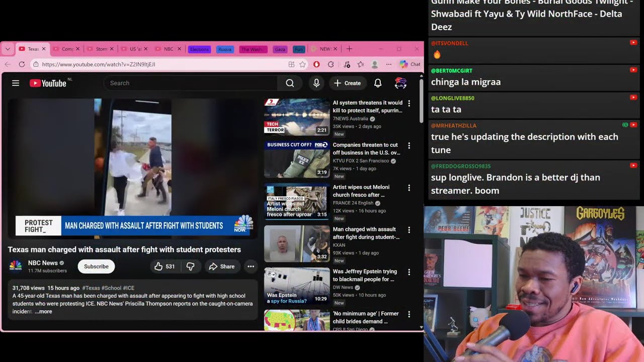Open the Russia tab group
Screen dimensions: 644x362
225,49
